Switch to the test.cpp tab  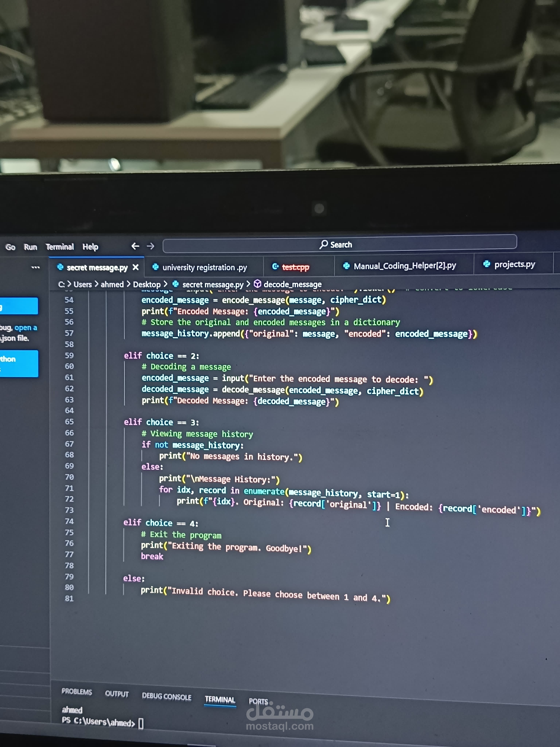tap(299, 266)
